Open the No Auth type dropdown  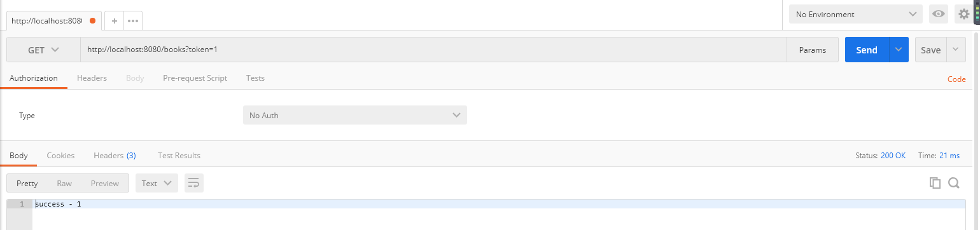click(x=355, y=115)
